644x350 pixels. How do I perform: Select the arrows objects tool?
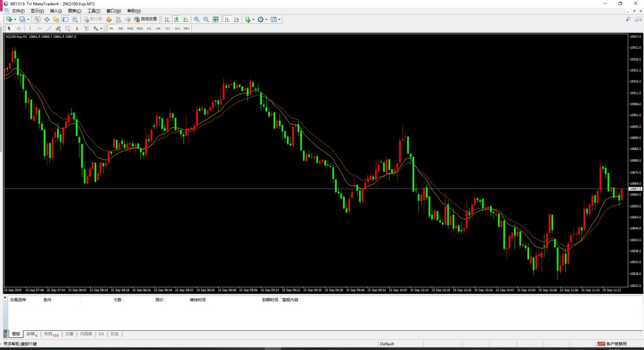96,29
